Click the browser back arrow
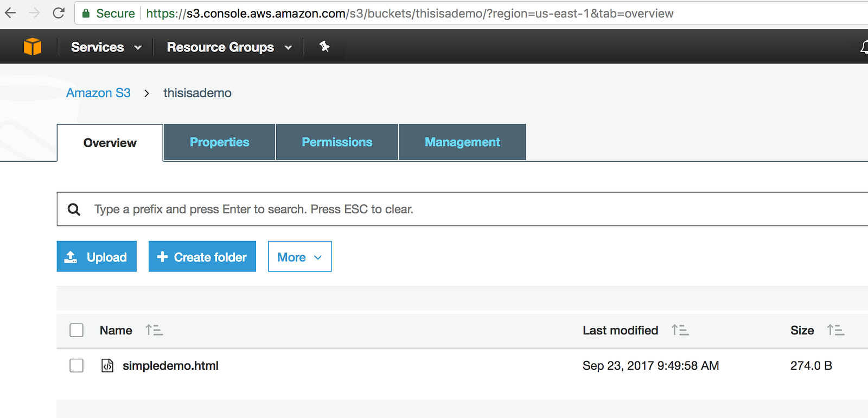This screenshot has width=868, height=418. pyautogui.click(x=11, y=13)
